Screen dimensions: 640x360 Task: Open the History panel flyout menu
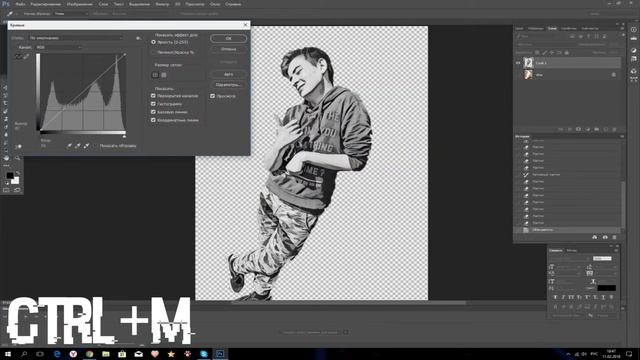622,136
